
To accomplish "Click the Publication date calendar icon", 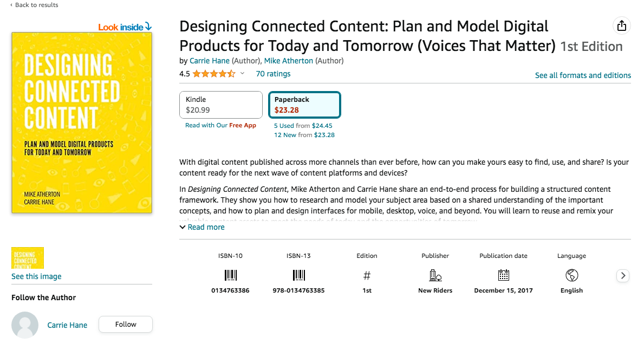I will pos(503,275).
